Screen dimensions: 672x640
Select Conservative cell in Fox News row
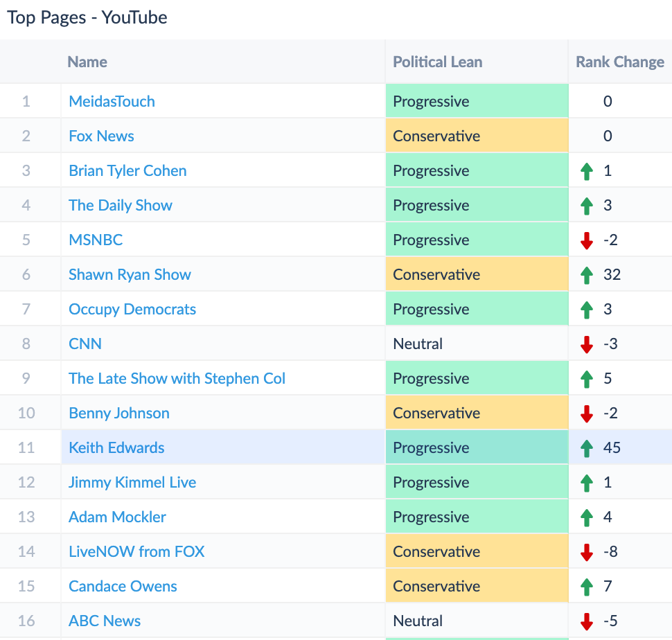click(x=477, y=136)
